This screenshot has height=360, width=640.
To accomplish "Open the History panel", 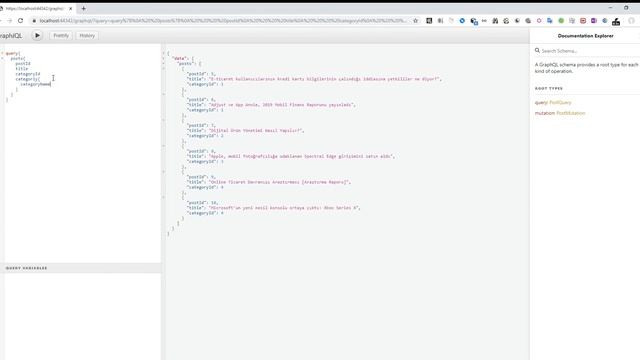I will point(87,36).
